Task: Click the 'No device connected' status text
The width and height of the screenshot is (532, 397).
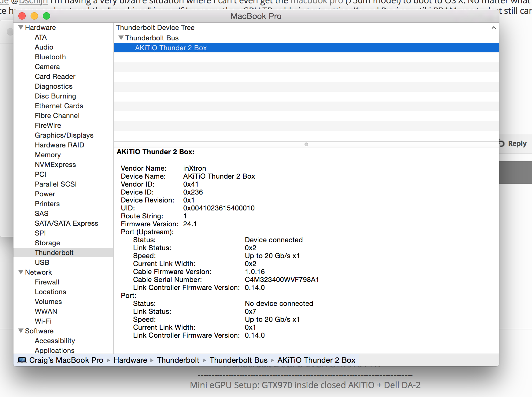Action: [x=279, y=303]
